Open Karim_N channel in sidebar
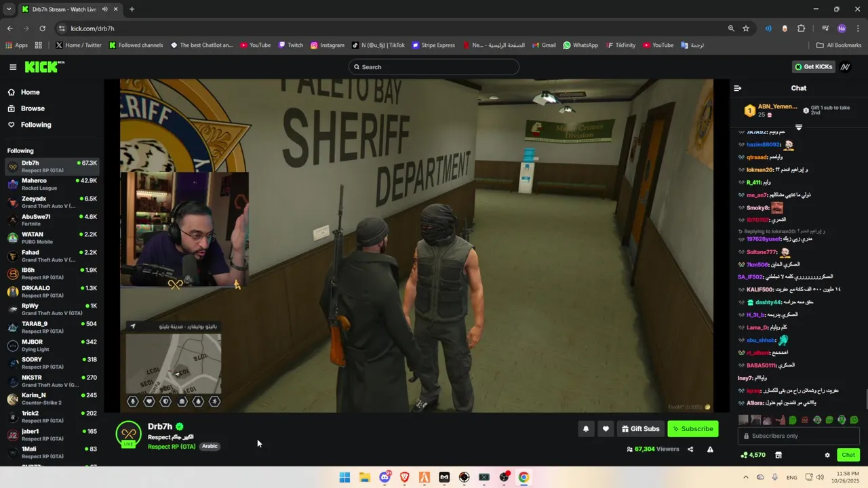This screenshot has width=868, height=488. coord(52,399)
